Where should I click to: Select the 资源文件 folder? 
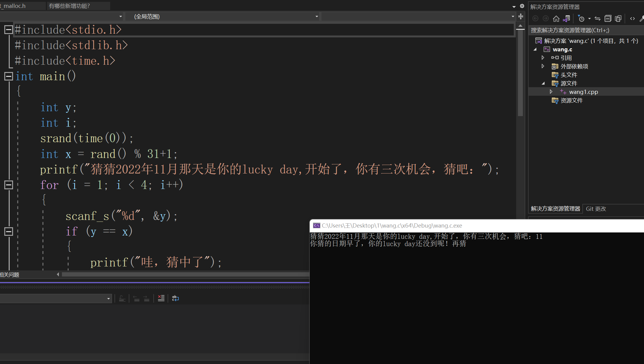(571, 100)
